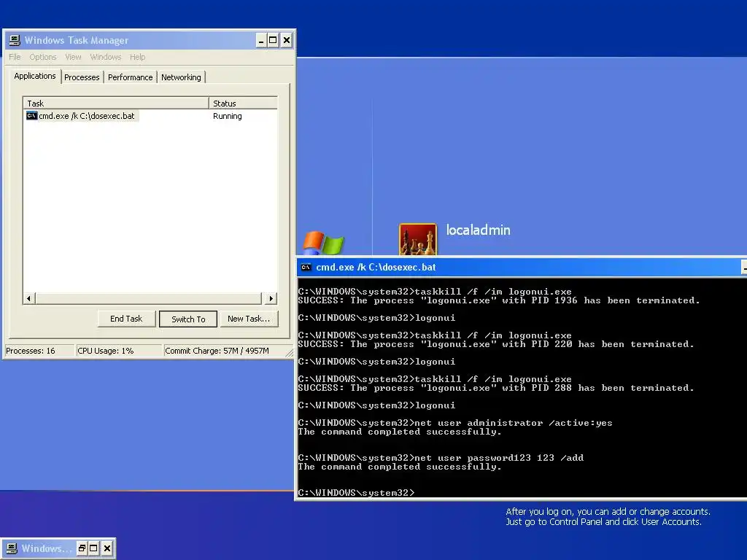The height and width of the screenshot is (560, 747).
Task: Sort the list by the Status column header
Action: (x=243, y=104)
